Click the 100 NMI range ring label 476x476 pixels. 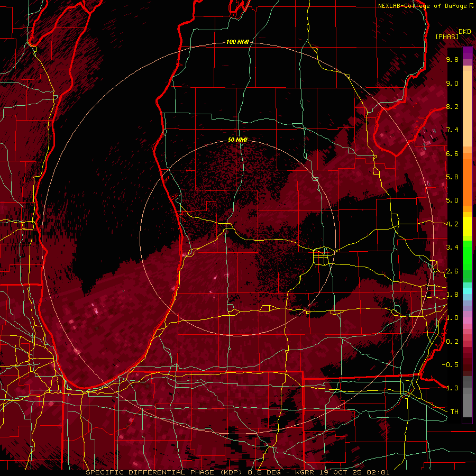(237, 42)
